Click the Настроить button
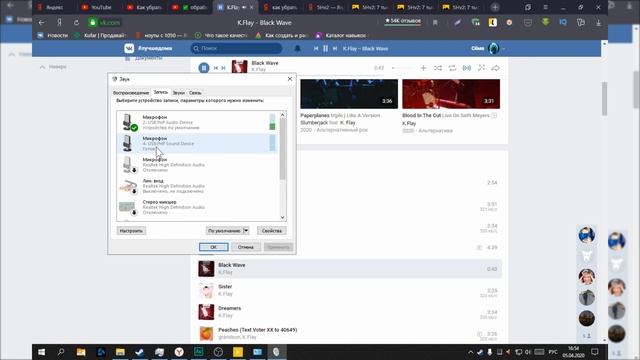Viewport: 640px width, 360px height. point(131,231)
